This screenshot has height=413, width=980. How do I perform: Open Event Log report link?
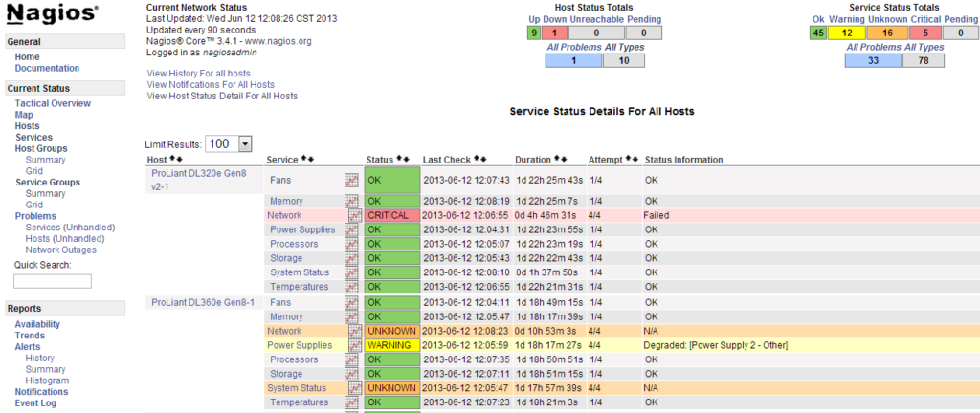click(35, 403)
